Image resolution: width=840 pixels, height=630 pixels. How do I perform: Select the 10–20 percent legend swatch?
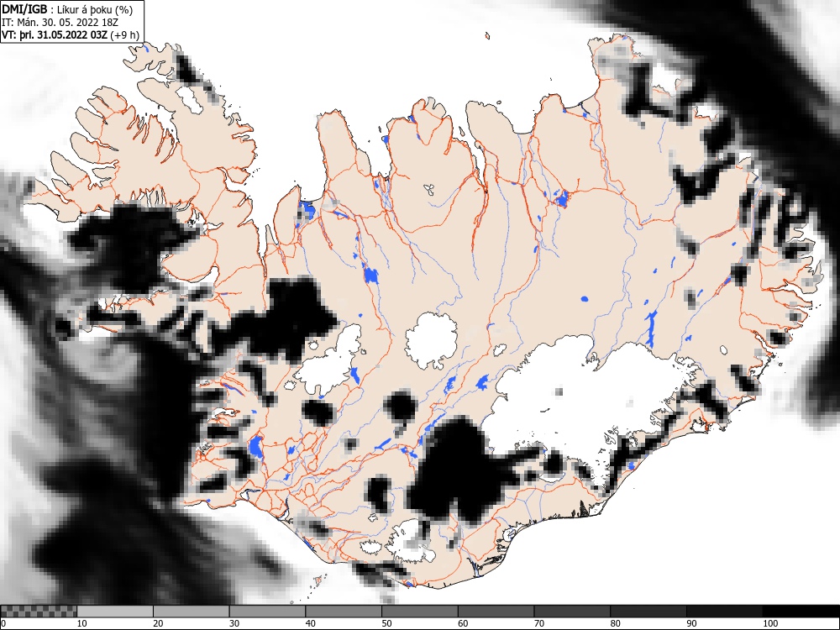115,612
